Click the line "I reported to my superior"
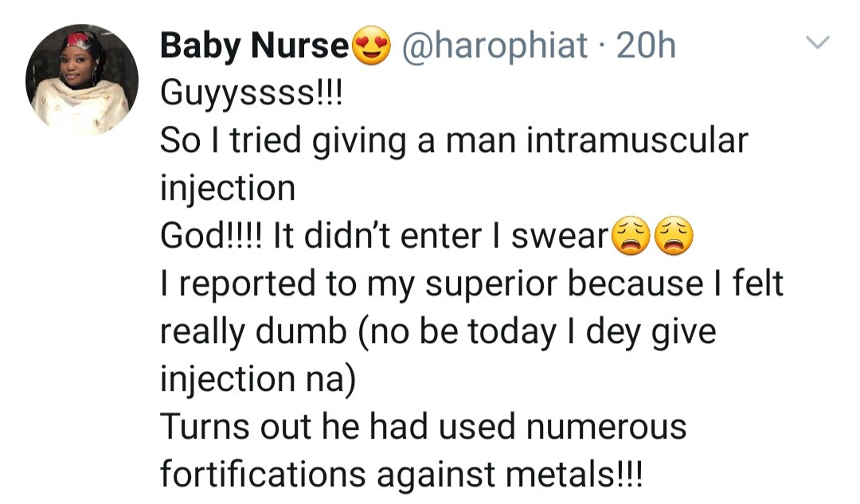 pyautogui.click(x=471, y=285)
